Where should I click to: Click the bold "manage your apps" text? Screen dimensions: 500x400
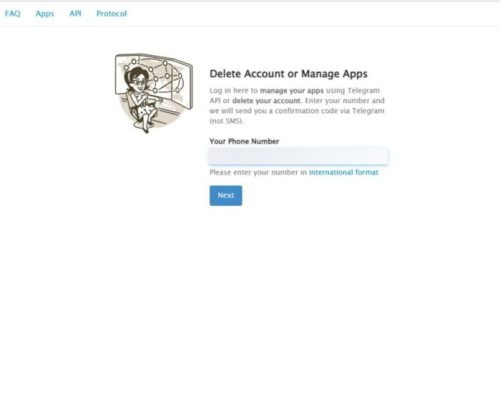coord(292,91)
